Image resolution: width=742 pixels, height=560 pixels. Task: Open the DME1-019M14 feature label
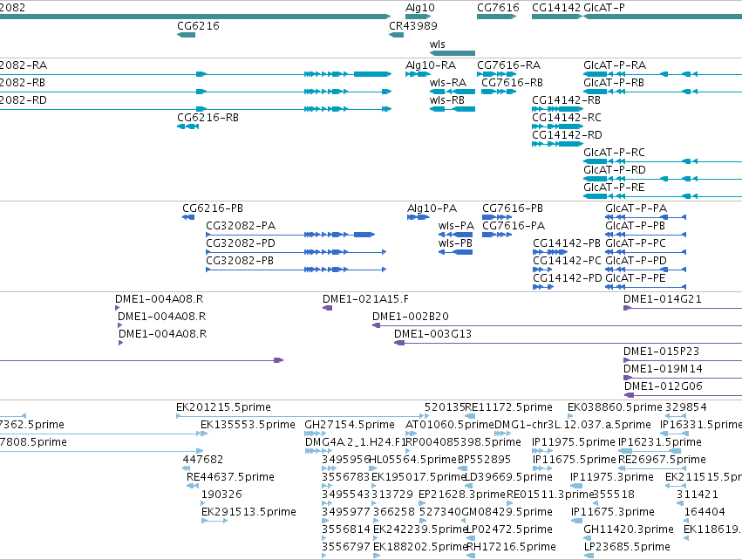(663, 370)
